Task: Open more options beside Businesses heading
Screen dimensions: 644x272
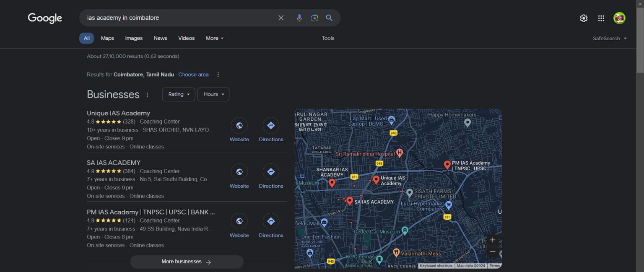Action: point(147,95)
